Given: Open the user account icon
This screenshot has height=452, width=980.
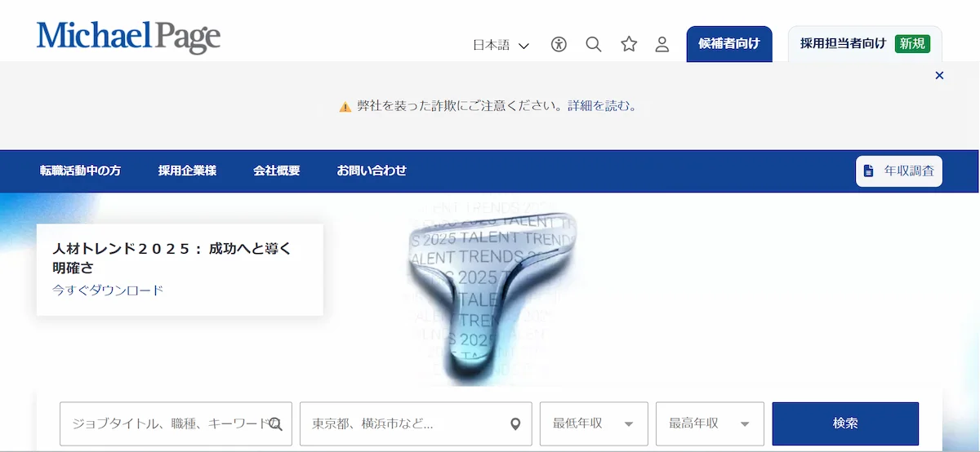Looking at the screenshot, I should pyautogui.click(x=662, y=44).
